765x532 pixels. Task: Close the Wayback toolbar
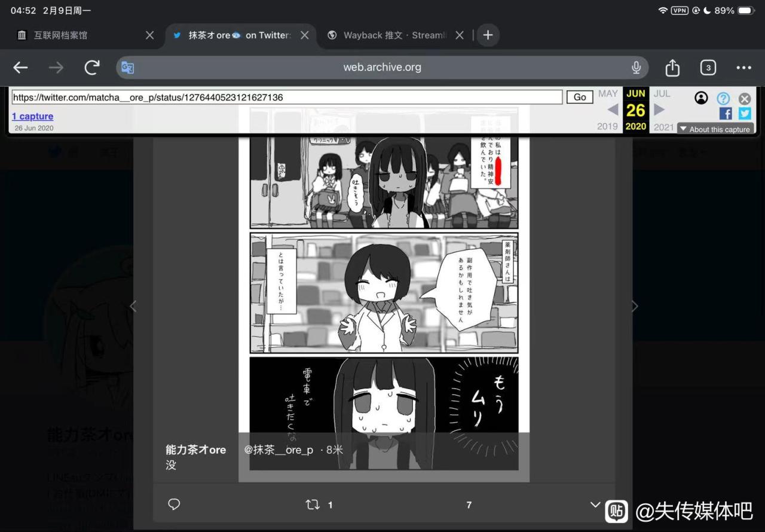pyautogui.click(x=745, y=99)
